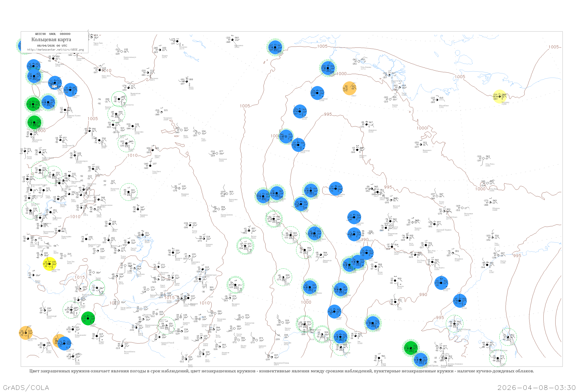Viewport: 588px width, 392px height.
Task: Click the QEEE98 UAOL 080000 header code
Action: point(53,34)
